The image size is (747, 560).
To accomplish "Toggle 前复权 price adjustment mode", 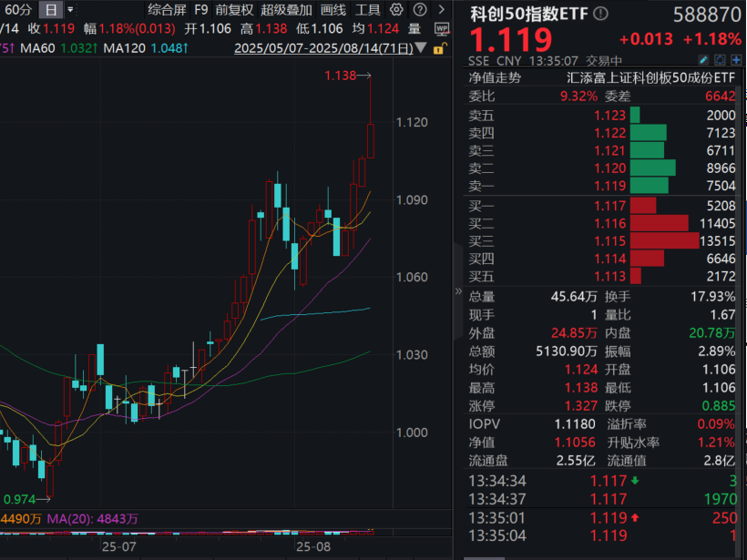I will click(234, 10).
